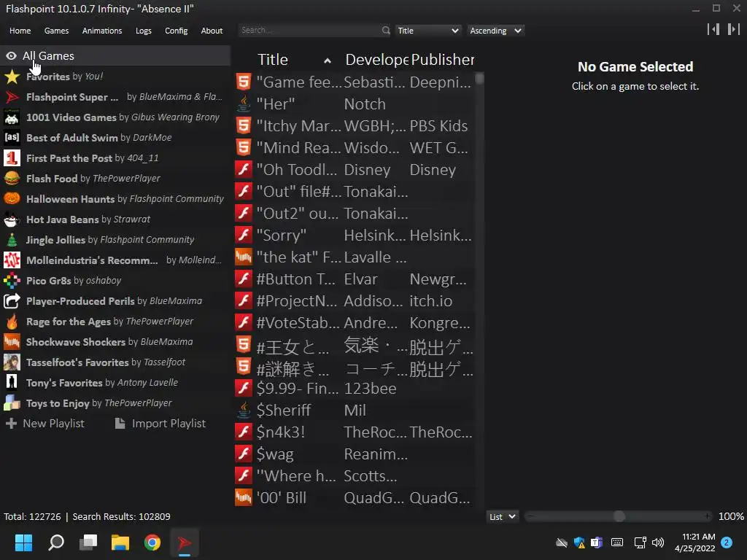Viewport: 747px width, 560px height.
Task: Select the $wag game row
Action: (355, 454)
